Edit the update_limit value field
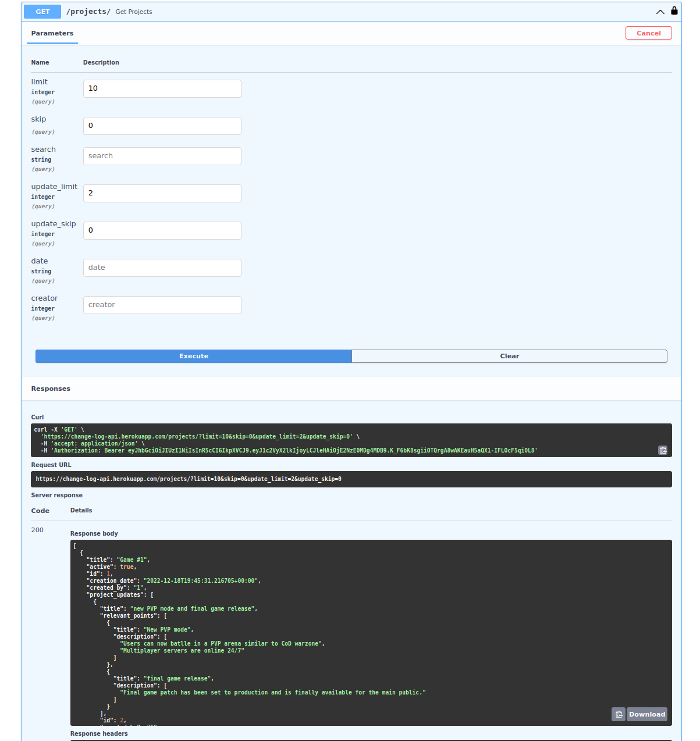The image size is (700, 741). [x=162, y=193]
